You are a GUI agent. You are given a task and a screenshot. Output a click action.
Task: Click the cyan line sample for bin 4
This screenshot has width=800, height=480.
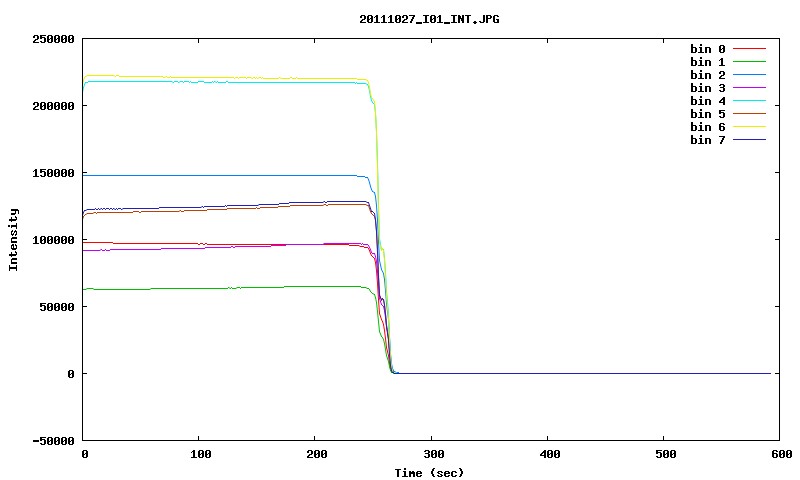pyautogui.click(x=749, y=101)
